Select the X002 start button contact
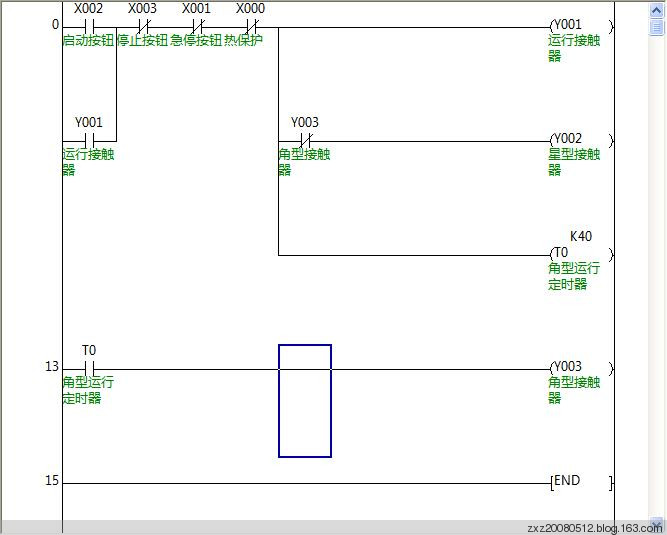 89,26
